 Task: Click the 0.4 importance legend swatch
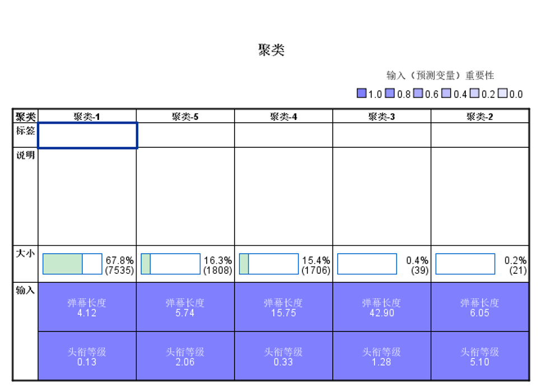coord(446,94)
